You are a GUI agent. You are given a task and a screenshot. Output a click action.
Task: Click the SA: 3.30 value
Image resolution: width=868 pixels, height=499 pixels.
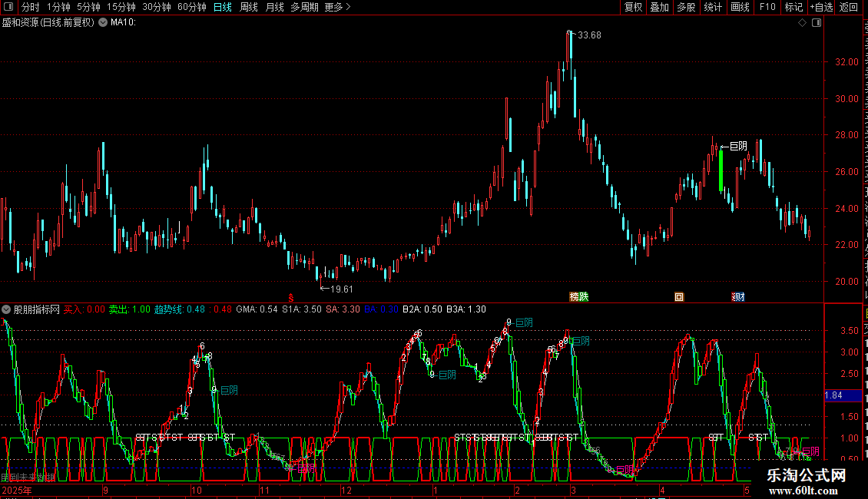coord(343,309)
